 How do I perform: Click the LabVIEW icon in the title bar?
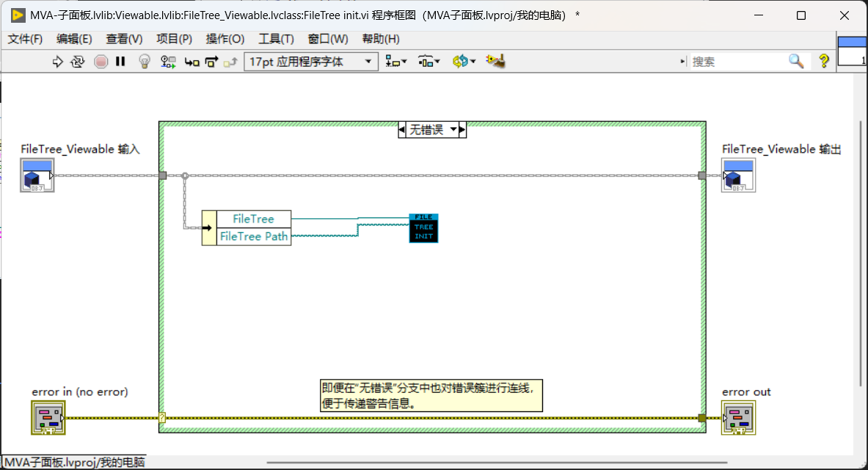(x=18, y=15)
